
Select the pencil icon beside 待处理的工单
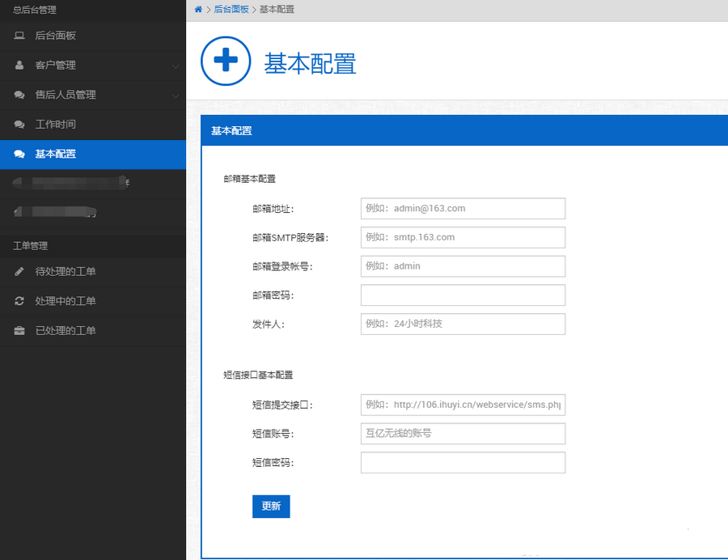point(18,271)
